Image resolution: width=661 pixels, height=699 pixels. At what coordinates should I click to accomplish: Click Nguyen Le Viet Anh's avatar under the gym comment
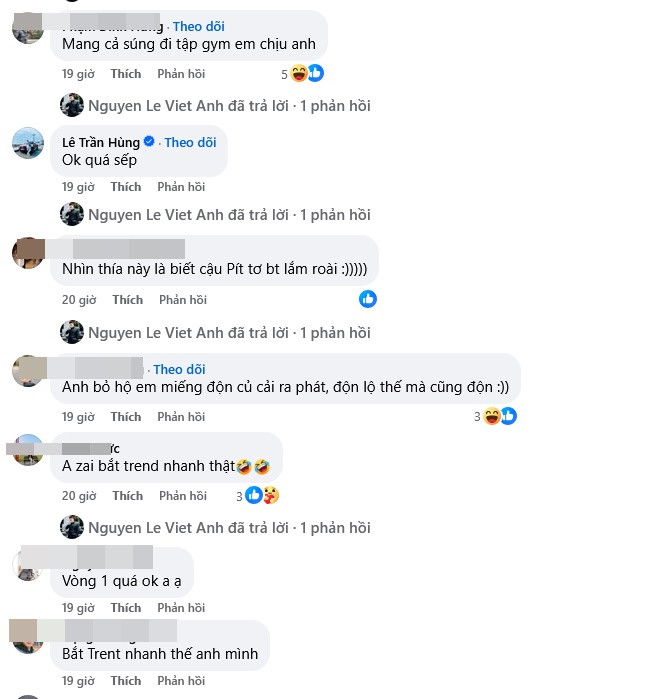pos(72,105)
